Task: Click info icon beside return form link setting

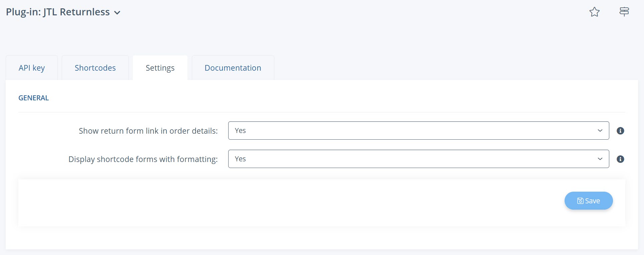Action: [x=620, y=131]
